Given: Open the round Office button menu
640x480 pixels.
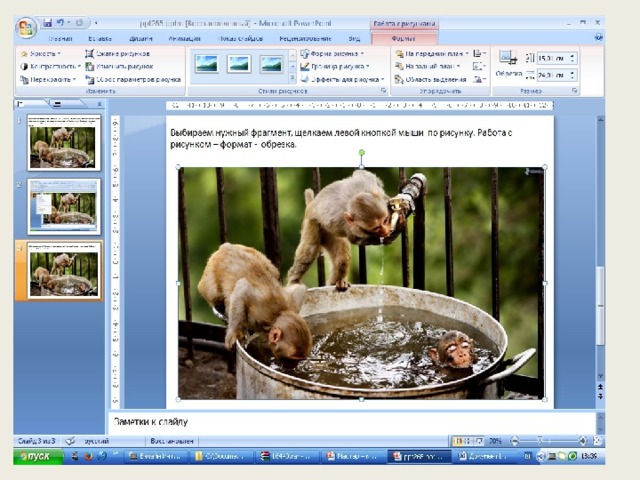Looking at the screenshot, I should [26, 29].
